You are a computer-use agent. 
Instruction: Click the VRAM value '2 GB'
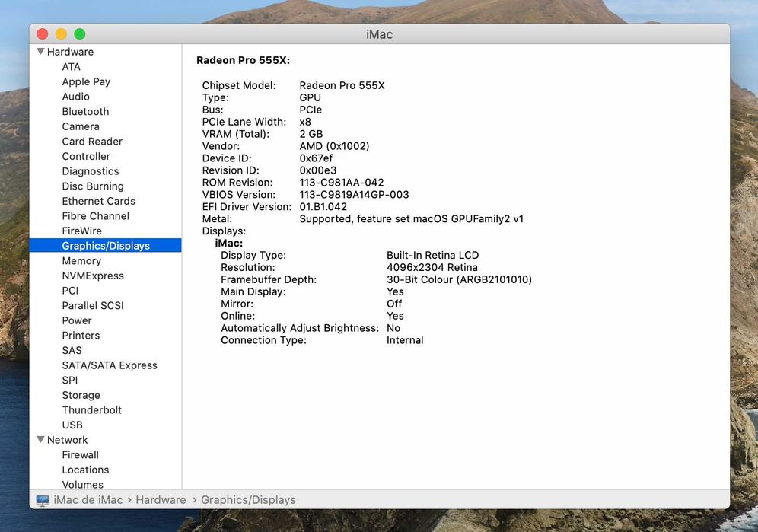coord(311,134)
